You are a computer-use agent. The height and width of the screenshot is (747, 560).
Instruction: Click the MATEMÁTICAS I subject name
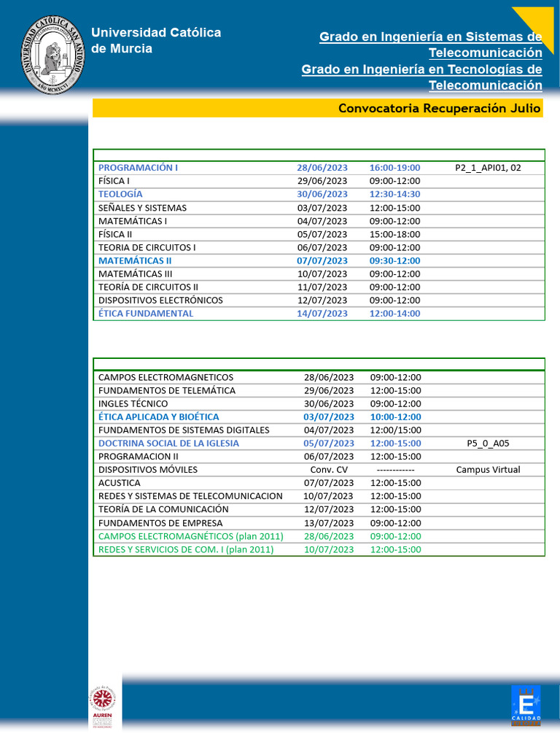coord(133,221)
